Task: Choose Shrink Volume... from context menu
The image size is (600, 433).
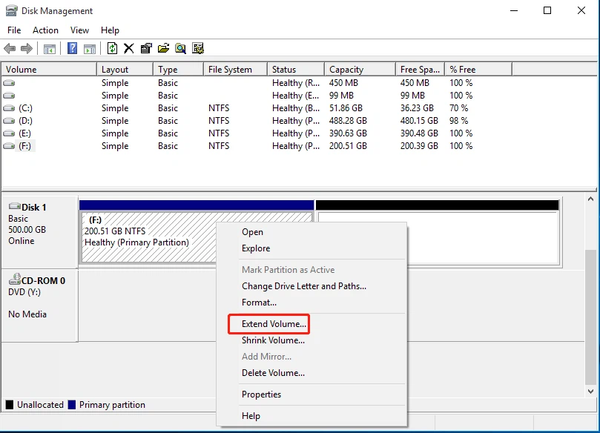Action: tap(273, 340)
